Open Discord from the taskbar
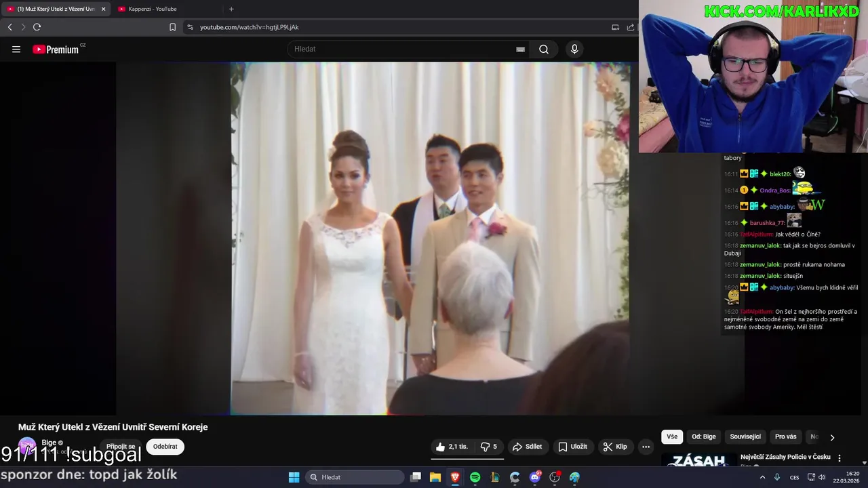This screenshot has width=868, height=488. tap(535, 477)
